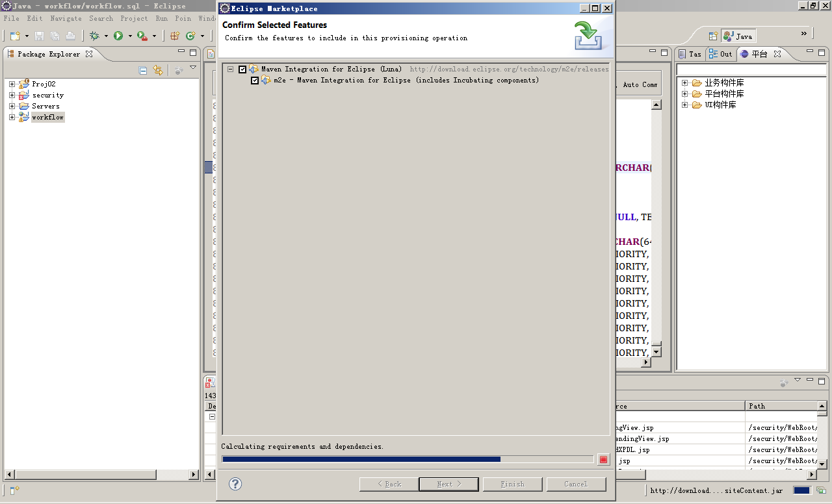Open the Debug dropdown arrow
This screenshot has width=832, height=504.
pyautogui.click(x=105, y=36)
